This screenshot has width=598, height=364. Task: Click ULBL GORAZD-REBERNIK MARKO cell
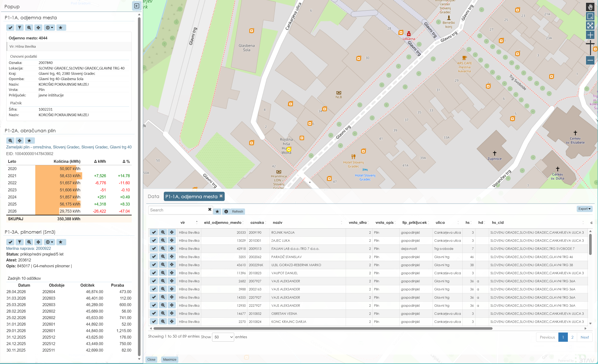point(307,265)
